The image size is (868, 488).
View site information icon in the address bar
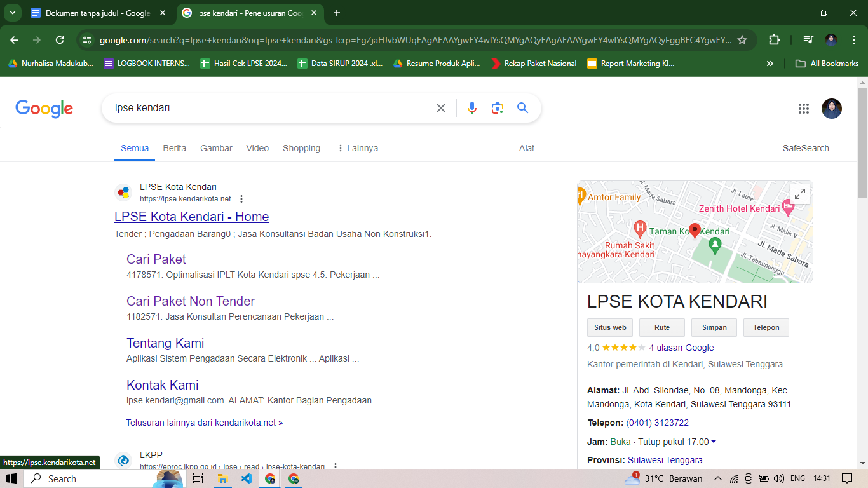[88, 40]
